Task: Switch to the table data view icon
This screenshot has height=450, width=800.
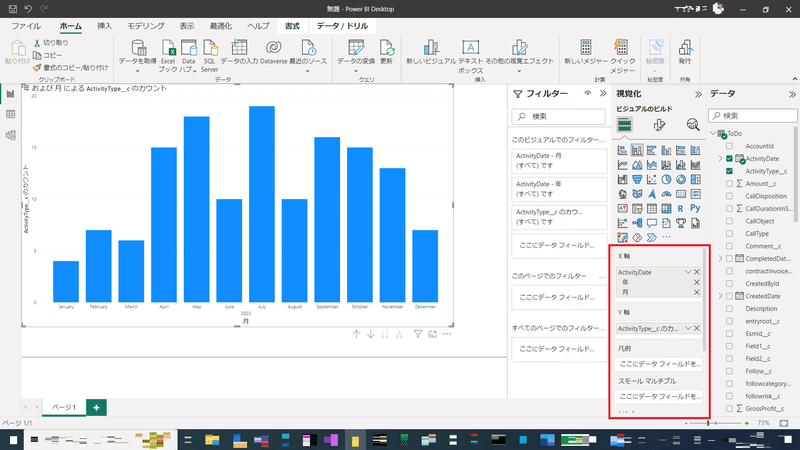Action: point(10,114)
